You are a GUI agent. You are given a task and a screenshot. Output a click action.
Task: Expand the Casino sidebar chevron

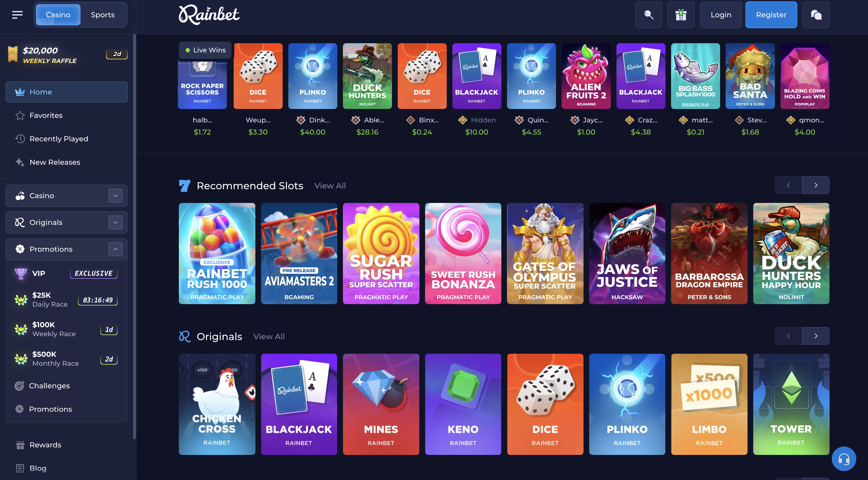(x=116, y=195)
